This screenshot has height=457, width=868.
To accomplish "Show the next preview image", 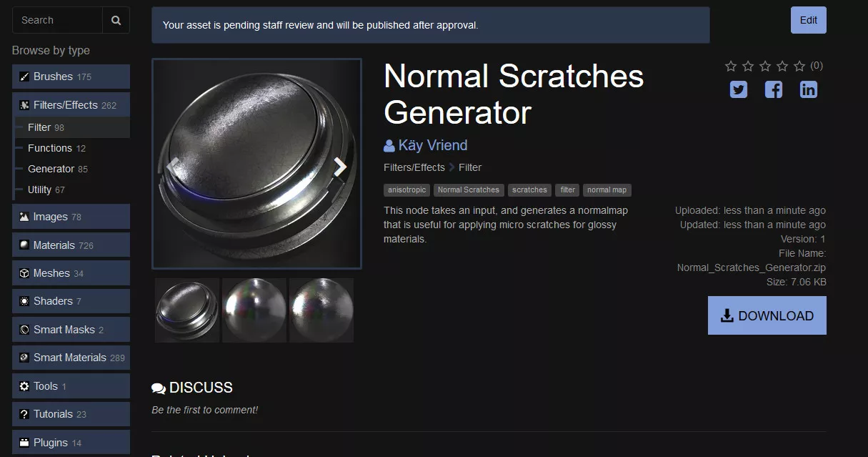I will [x=340, y=167].
